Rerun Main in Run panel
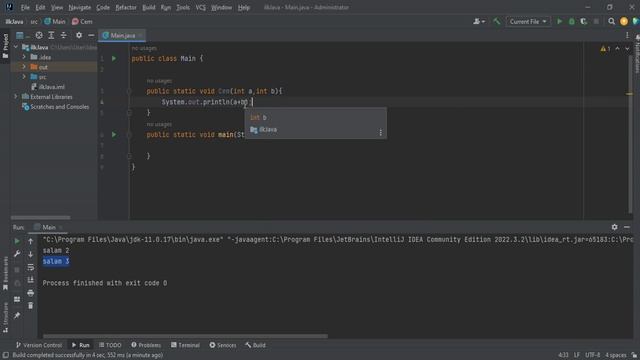 [x=17, y=241]
